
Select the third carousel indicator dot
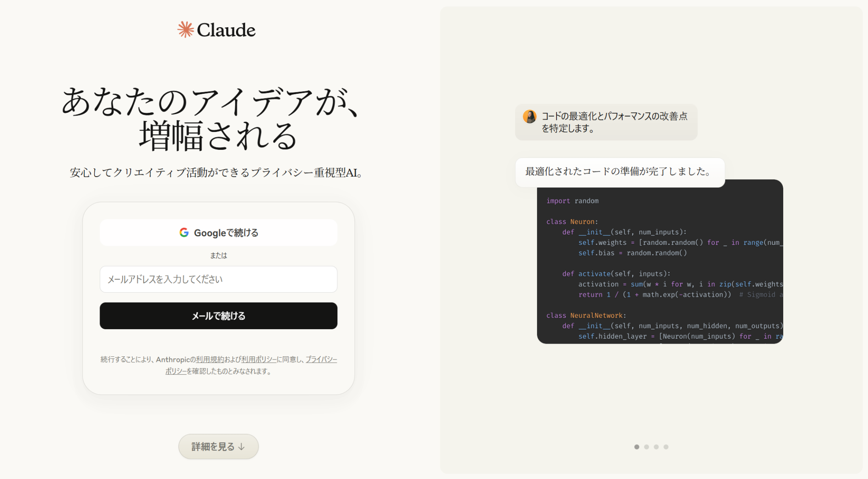coord(657,447)
